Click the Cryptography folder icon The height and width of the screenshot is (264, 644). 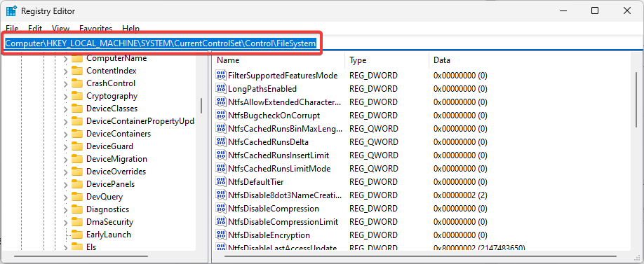click(77, 96)
